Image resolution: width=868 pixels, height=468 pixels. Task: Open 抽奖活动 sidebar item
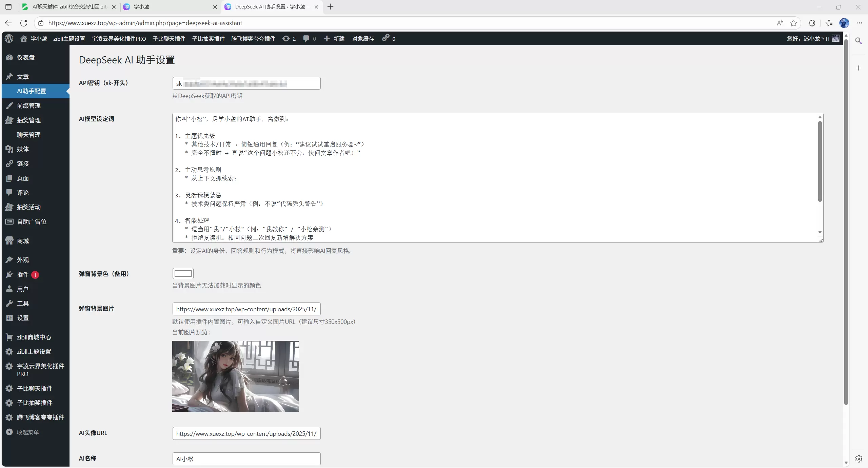pos(35,207)
